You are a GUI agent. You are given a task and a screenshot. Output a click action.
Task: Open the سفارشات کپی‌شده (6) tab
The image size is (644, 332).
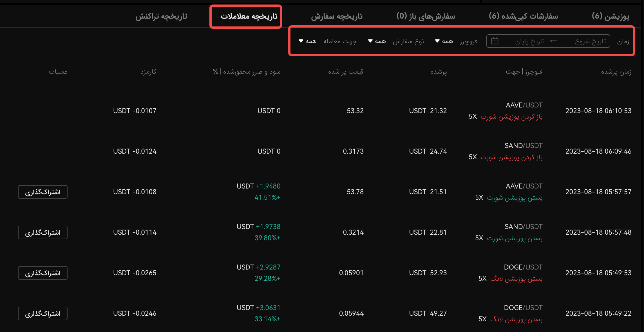[523, 16]
